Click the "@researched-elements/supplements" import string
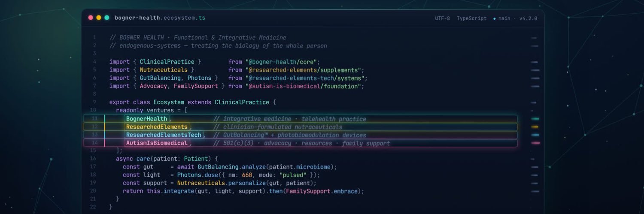Screen dimensions: 644x214 [303, 70]
